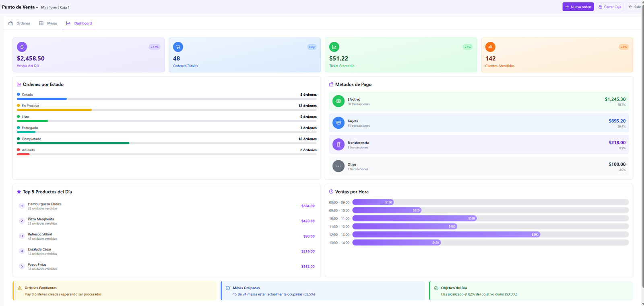644x306 pixels.
Task: Open the Mesas tab
Action: pyautogui.click(x=48, y=23)
